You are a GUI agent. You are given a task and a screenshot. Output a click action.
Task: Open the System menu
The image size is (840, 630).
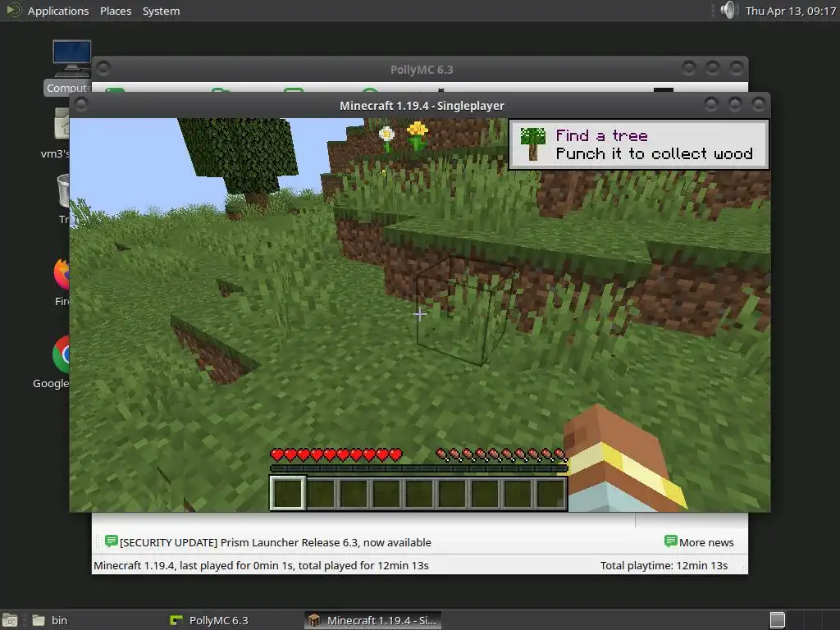pos(161,11)
